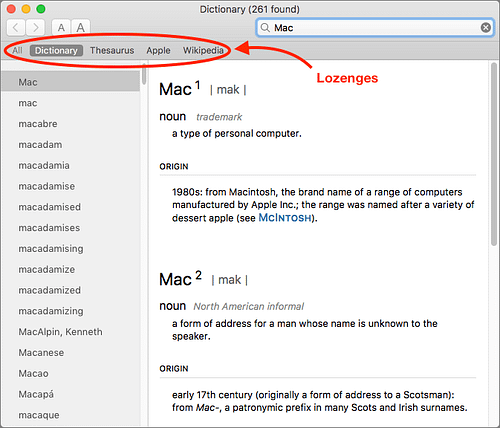
Task: Switch to the Wikipedia source
Action: [203, 50]
